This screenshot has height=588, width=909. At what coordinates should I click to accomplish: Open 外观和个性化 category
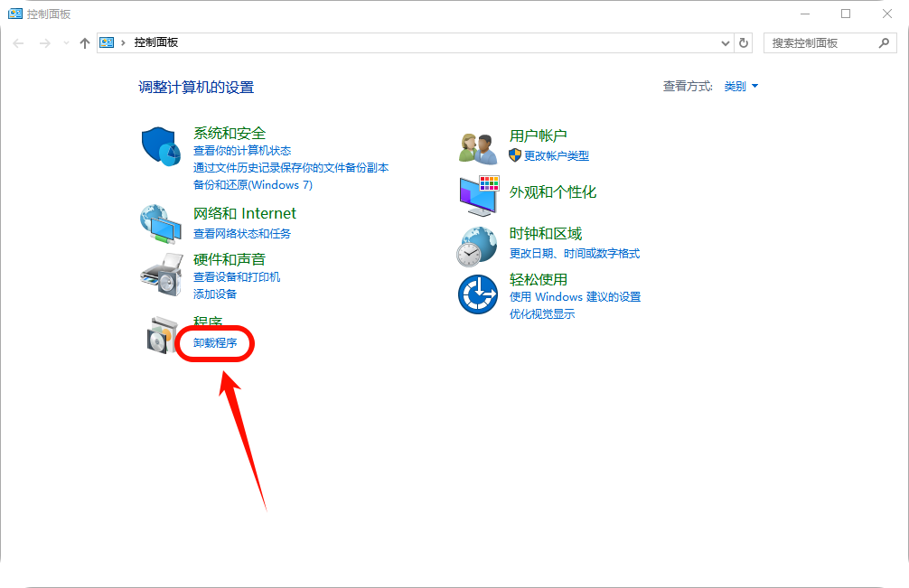coord(553,192)
